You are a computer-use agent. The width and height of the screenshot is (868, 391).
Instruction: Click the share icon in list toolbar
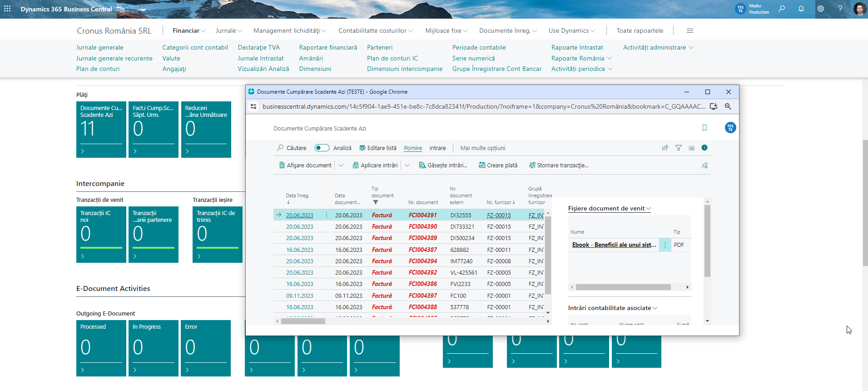coord(665,148)
